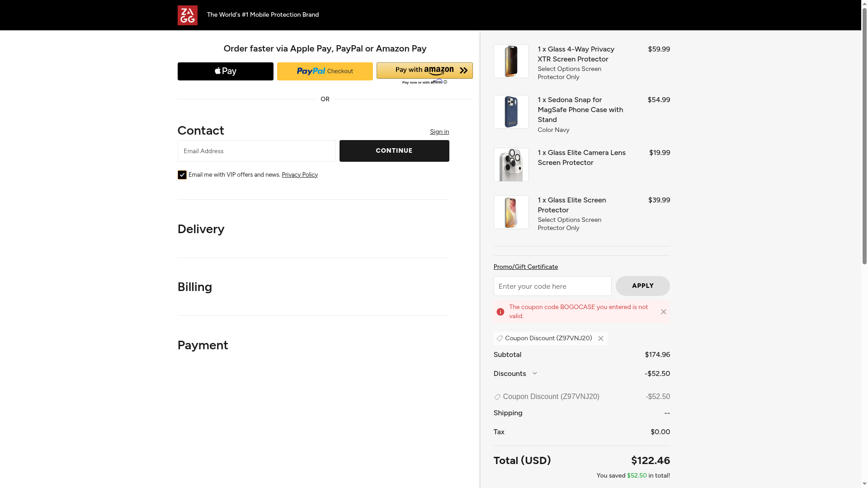Open the Sedona Snap phone case thumbnail
Screen dimensions: 868x488
coord(511,112)
